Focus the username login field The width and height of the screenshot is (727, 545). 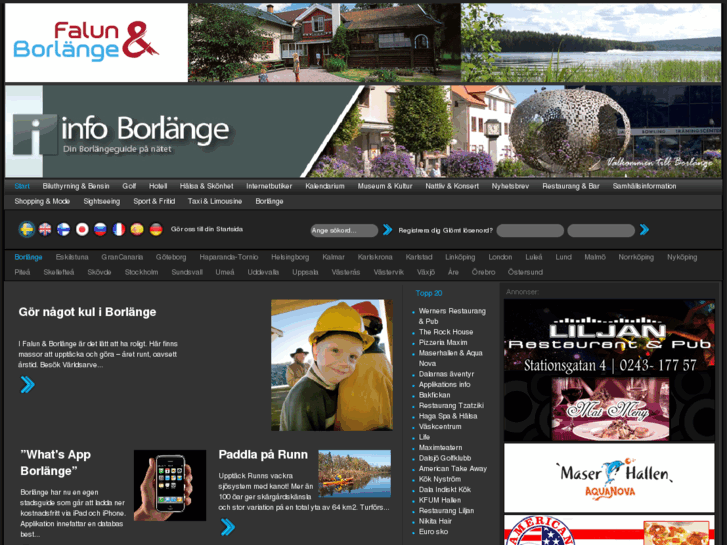tap(530, 231)
